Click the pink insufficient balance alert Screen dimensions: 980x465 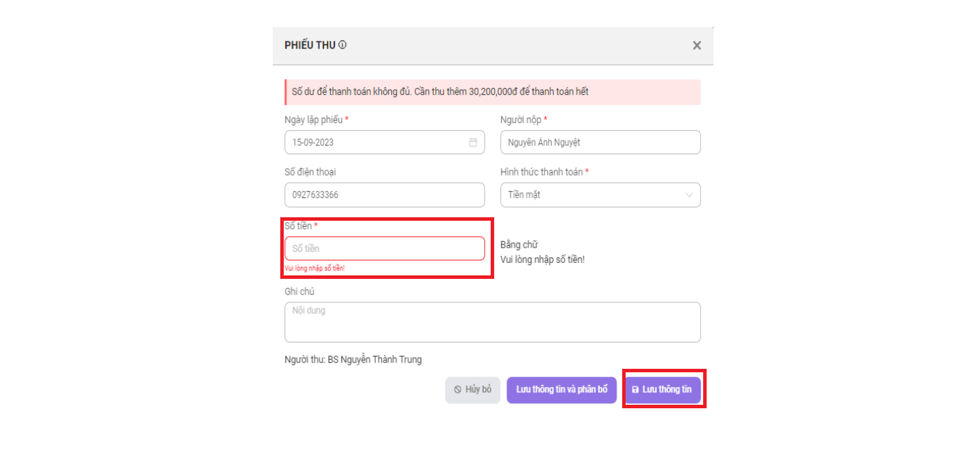click(493, 92)
